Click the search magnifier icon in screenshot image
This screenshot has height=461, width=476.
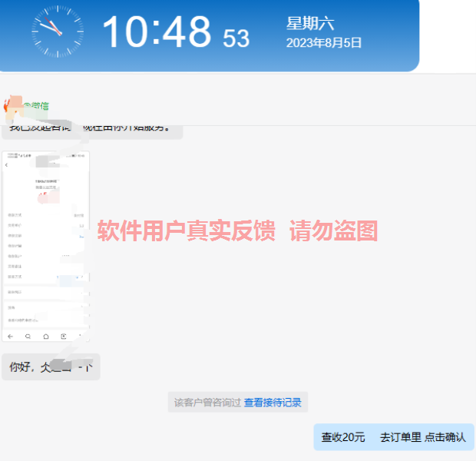[28, 337]
